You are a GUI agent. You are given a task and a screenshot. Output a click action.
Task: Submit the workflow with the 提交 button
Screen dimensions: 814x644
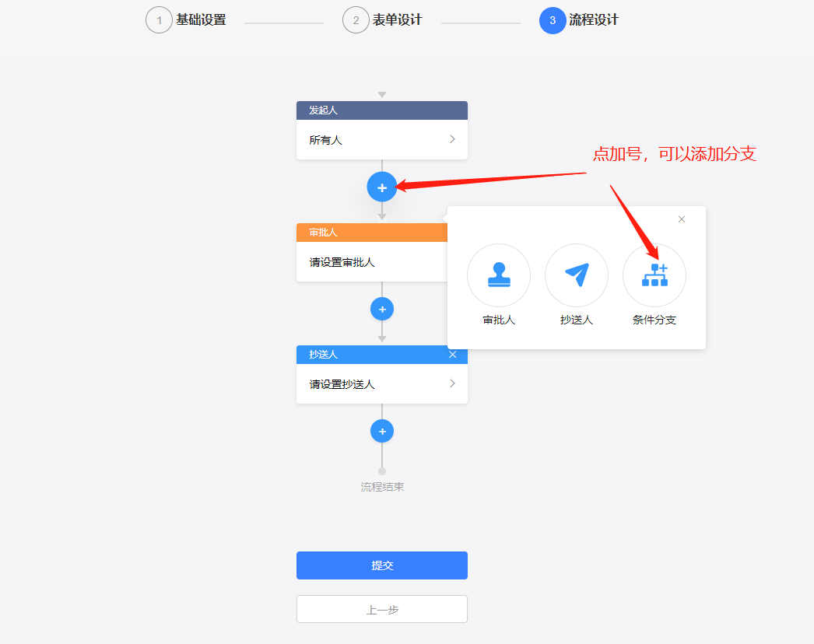pos(382,565)
